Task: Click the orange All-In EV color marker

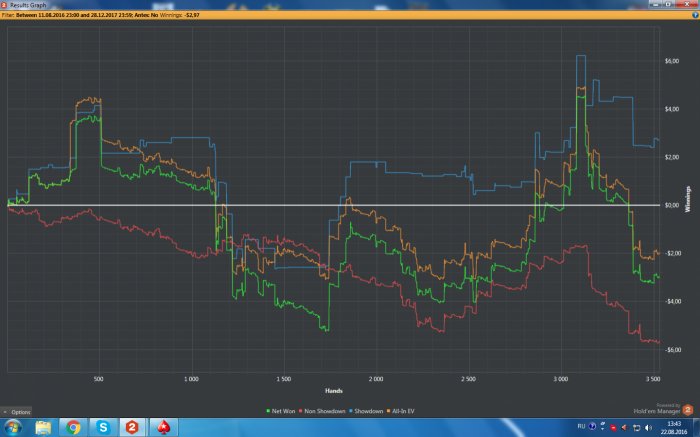Action: [x=389, y=411]
